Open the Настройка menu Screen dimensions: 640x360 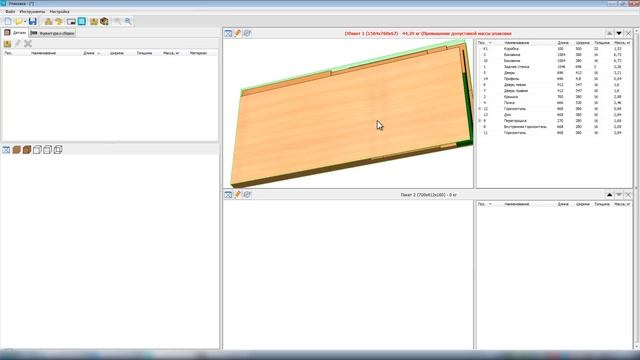click(x=60, y=11)
